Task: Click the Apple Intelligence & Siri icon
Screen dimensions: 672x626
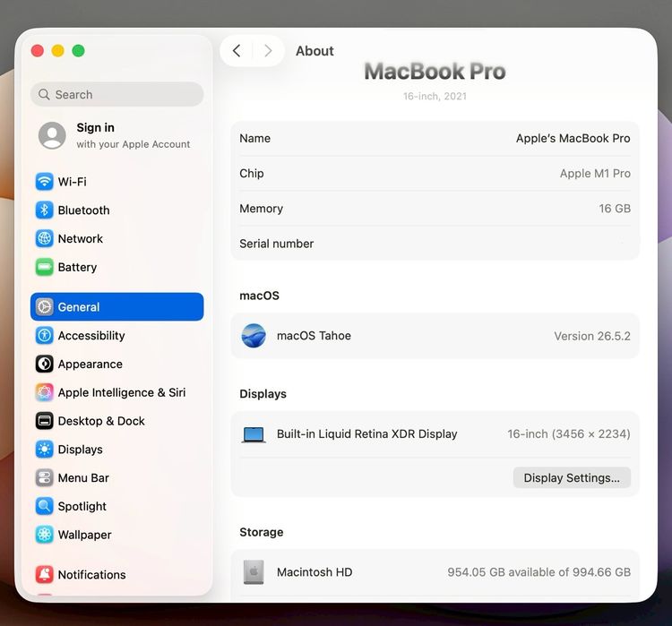Action: pyautogui.click(x=44, y=392)
